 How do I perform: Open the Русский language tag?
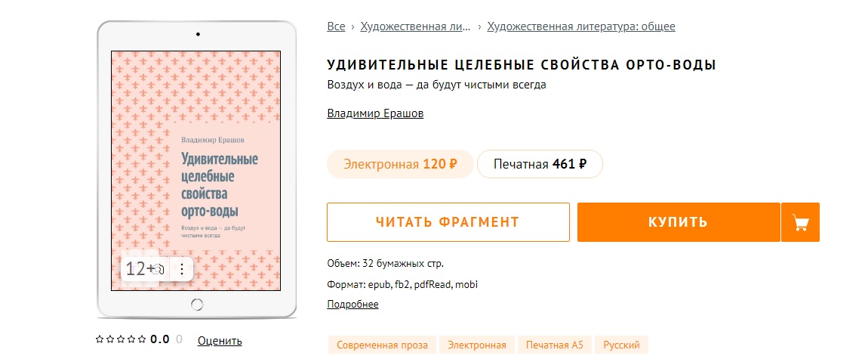[622, 345]
